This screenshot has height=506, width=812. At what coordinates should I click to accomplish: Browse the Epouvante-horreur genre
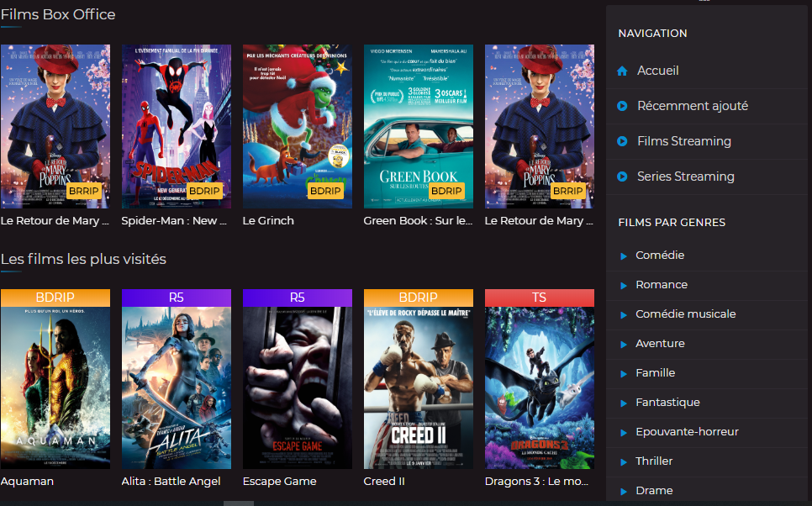687,431
